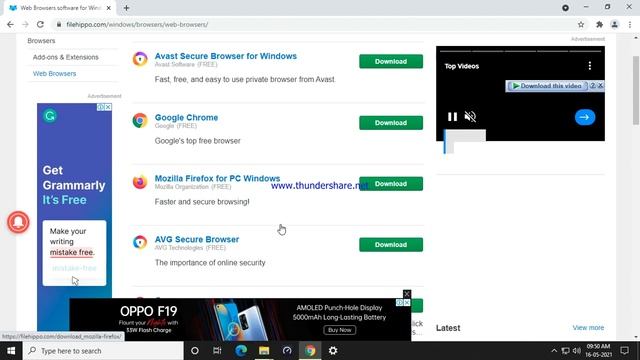
Task: Open the video player three-dot options
Action: point(590,66)
